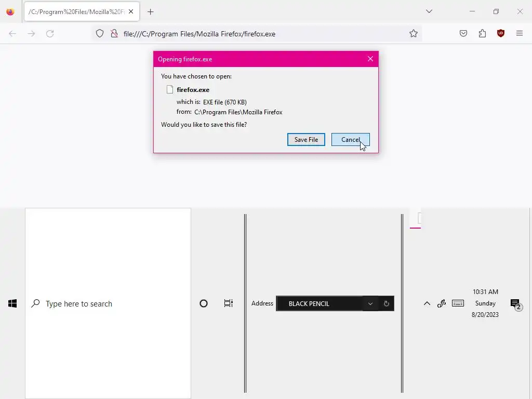This screenshot has width=532, height=399.
Task: Click the Firefox View icon in tab bar
Action: pyautogui.click(x=10, y=12)
